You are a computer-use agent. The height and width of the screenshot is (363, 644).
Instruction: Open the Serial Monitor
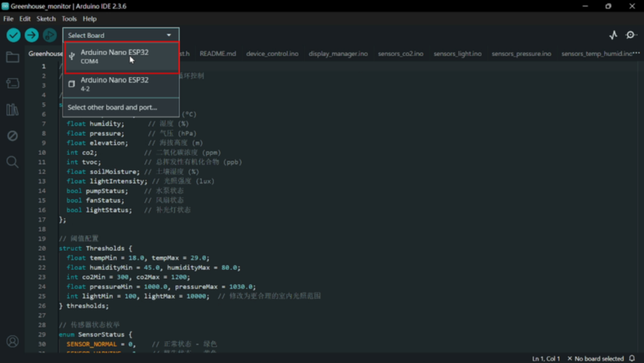coord(631,35)
